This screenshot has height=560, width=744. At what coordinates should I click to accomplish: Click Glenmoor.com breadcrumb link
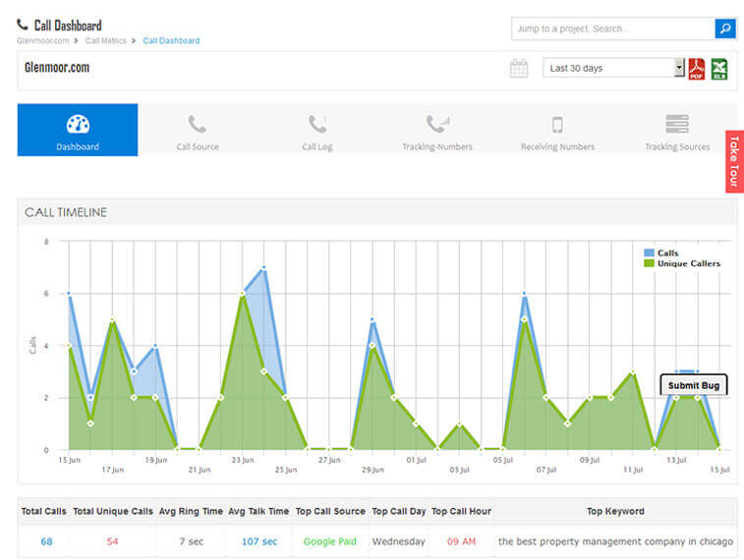[41, 41]
